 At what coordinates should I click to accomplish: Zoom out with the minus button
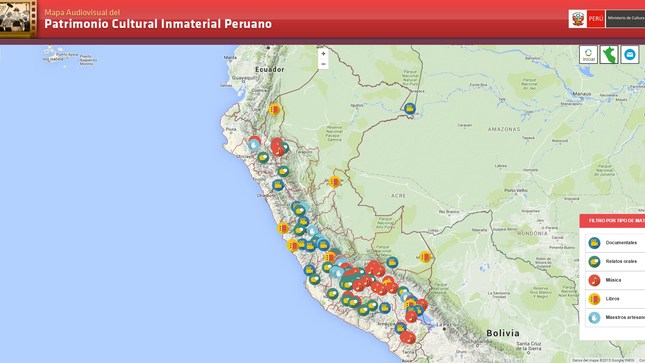[323, 64]
